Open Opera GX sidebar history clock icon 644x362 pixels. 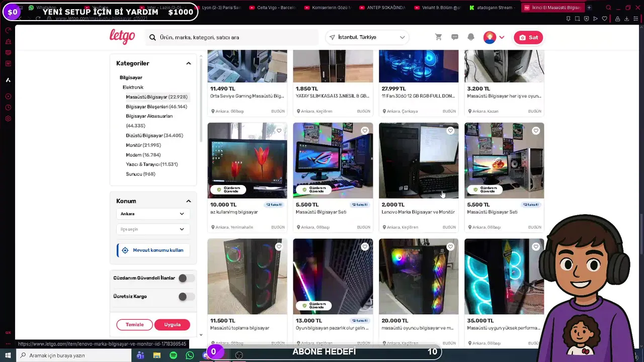(8, 108)
